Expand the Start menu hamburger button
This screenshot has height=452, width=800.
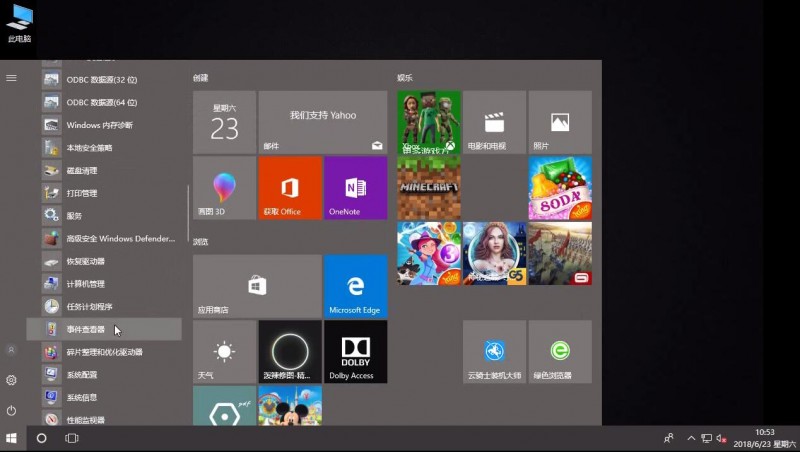pyautogui.click(x=11, y=78)
